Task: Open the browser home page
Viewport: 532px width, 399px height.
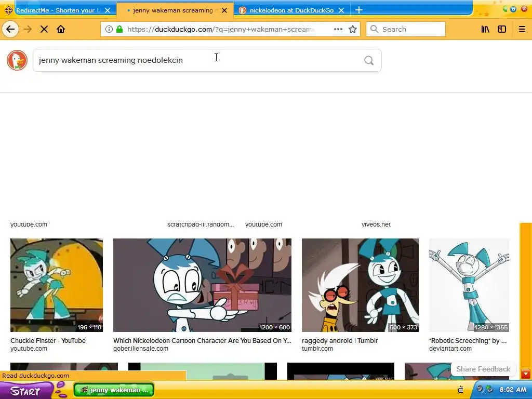Action: point(61,29)
